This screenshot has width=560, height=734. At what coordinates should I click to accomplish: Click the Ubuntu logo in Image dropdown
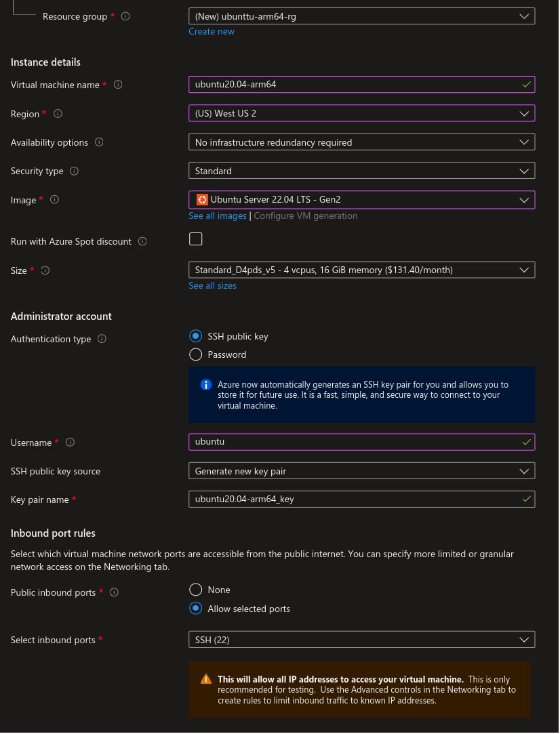pyautogui.click(x=202, y=200)
